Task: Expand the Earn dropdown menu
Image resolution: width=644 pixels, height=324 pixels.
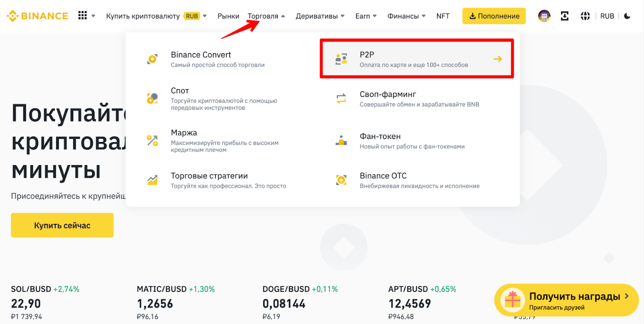Action: coord(365,16)
